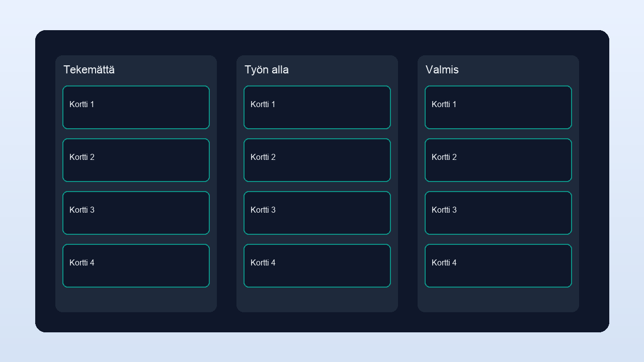Select Kortti 1 in the Työn alla column
644x362 pixels.
tap(317, 107)
